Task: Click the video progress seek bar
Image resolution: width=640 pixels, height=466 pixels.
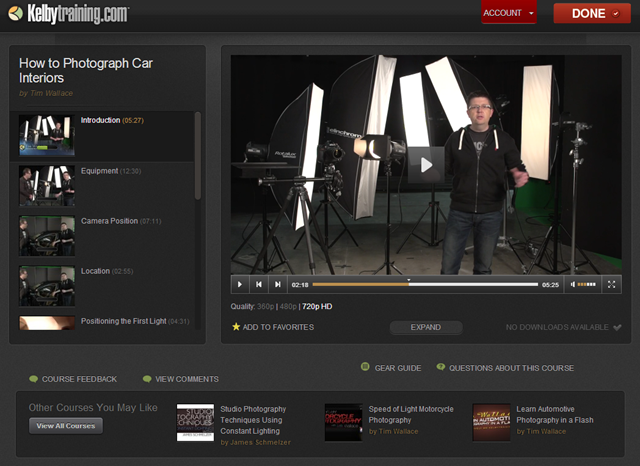Action: (x=424, y=284)
